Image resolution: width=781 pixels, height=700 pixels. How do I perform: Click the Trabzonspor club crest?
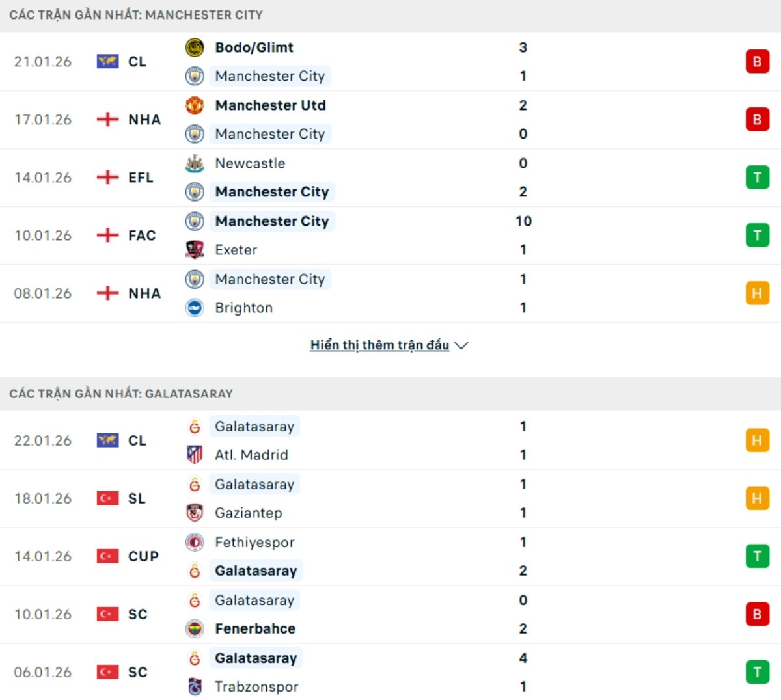point(195,686)
